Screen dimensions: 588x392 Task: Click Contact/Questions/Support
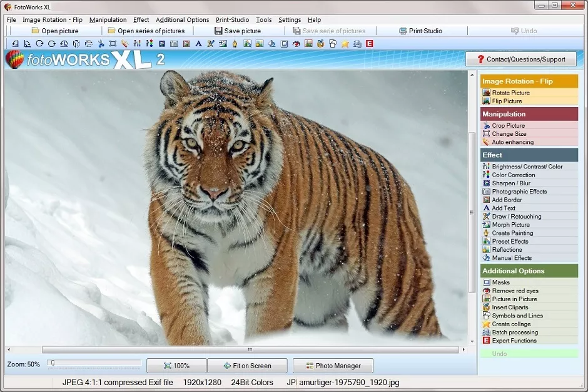click(x=521, y=58)
